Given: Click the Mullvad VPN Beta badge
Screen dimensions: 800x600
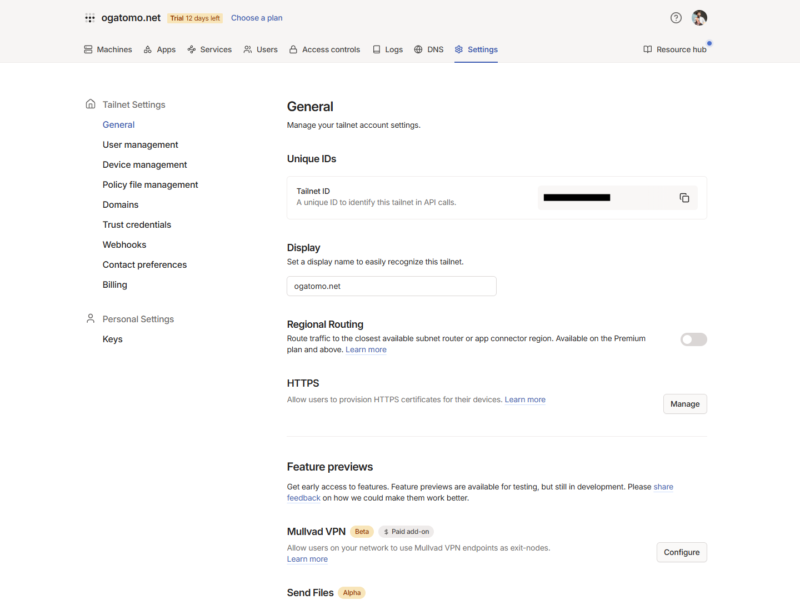Looking at the screenshot, I should coord(362,532).
